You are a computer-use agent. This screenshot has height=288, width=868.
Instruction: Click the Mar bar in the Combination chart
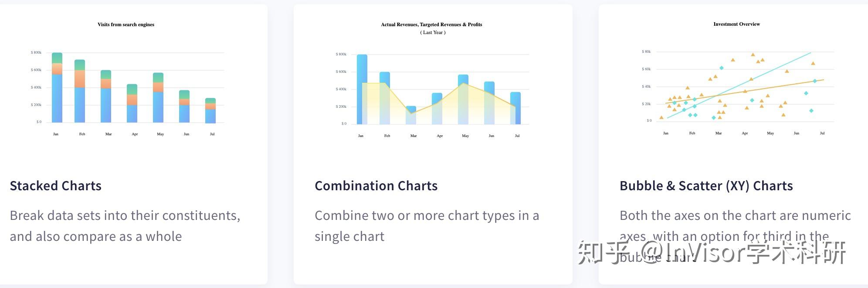(411, 115)
